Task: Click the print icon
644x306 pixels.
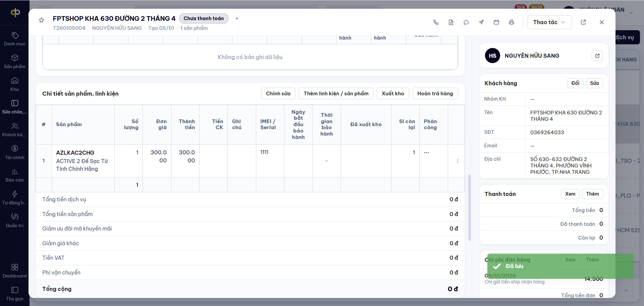Action: click(x=512, y=22)
